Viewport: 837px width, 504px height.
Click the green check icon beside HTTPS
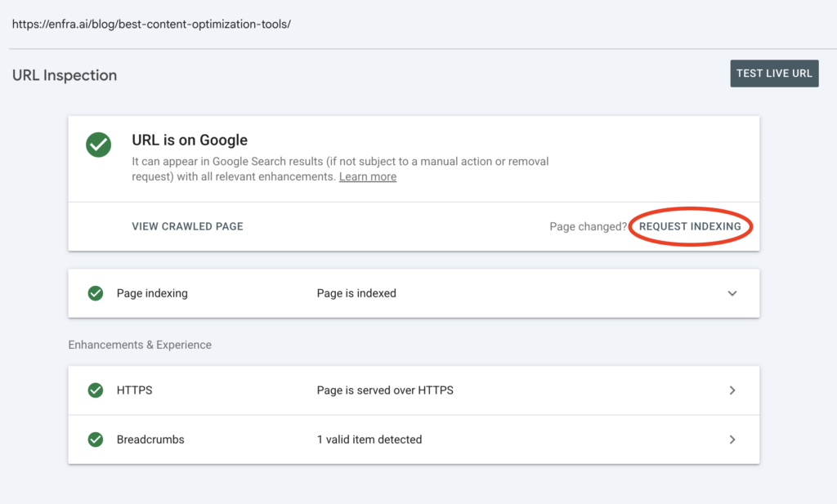[96, 390]
